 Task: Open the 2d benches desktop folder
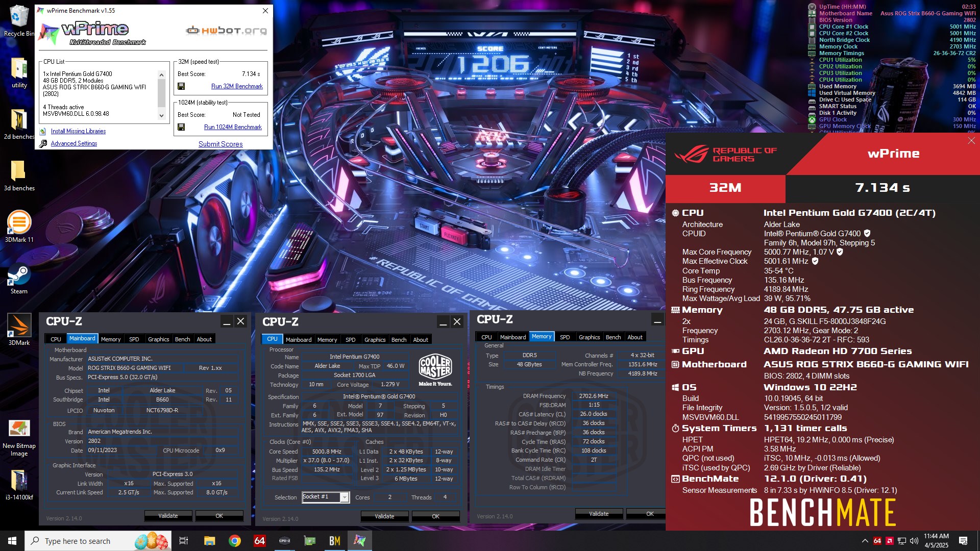coord(19,123)
